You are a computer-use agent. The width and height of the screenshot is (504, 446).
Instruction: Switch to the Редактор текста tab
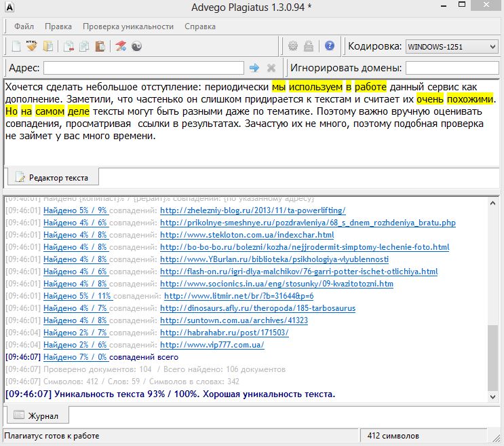(52, 177)
